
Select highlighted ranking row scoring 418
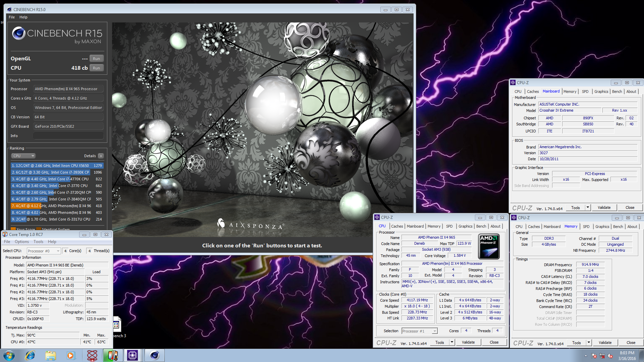[x=57, y=206]
